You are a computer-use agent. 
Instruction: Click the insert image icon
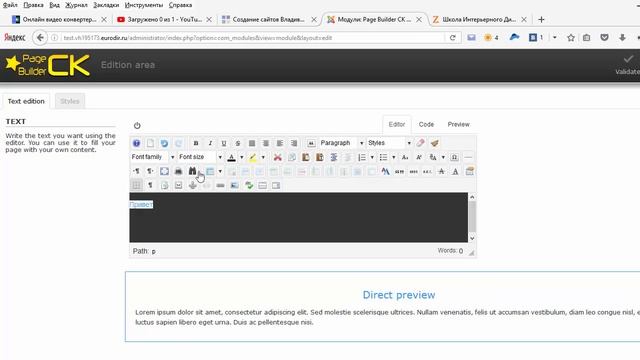click(x=234, y=185)
